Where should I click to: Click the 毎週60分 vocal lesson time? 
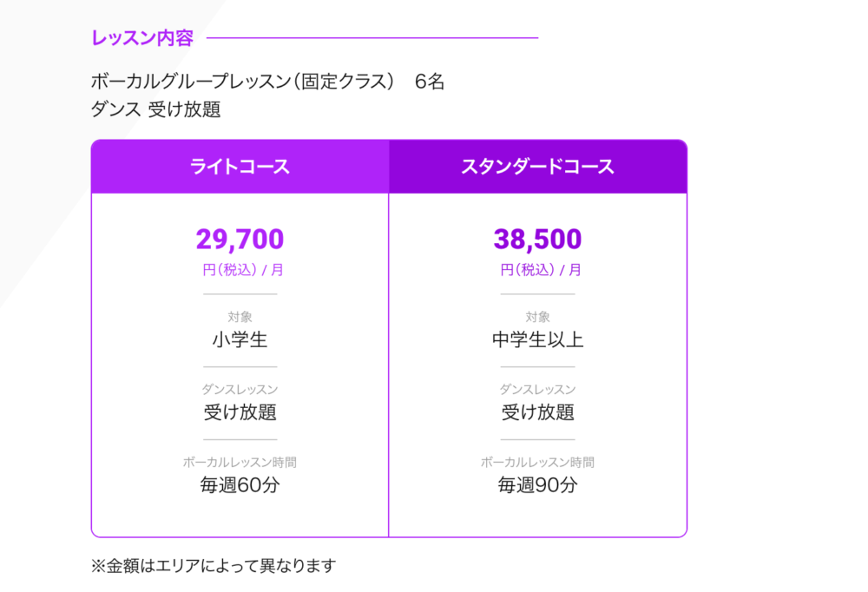click(x=240, y=485)
